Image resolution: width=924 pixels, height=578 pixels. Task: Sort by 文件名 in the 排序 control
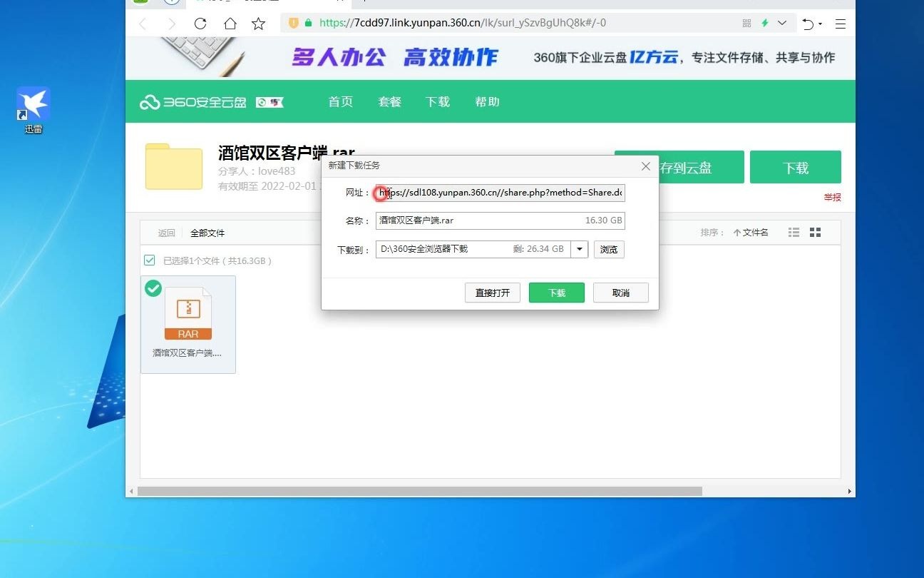pos(751,233)
